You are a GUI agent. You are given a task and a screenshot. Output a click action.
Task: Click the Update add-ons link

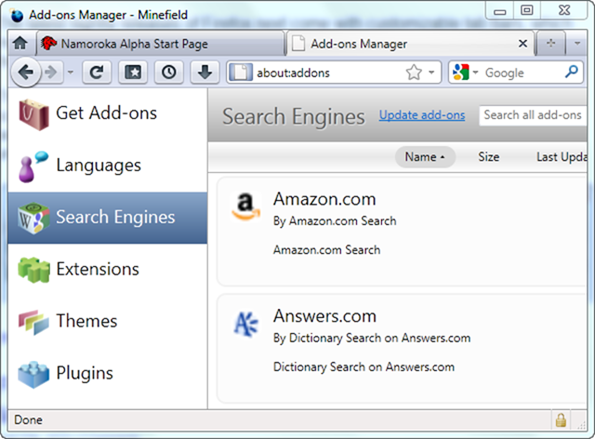tap(422, 115)
